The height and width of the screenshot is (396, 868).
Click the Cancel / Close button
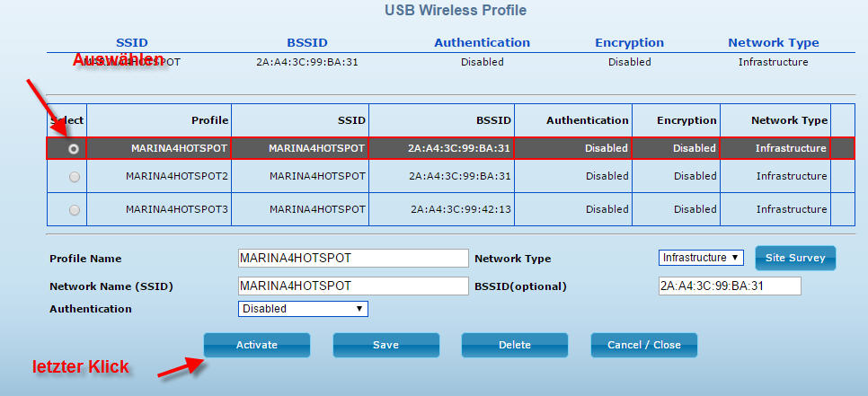[x=644, y=345]
